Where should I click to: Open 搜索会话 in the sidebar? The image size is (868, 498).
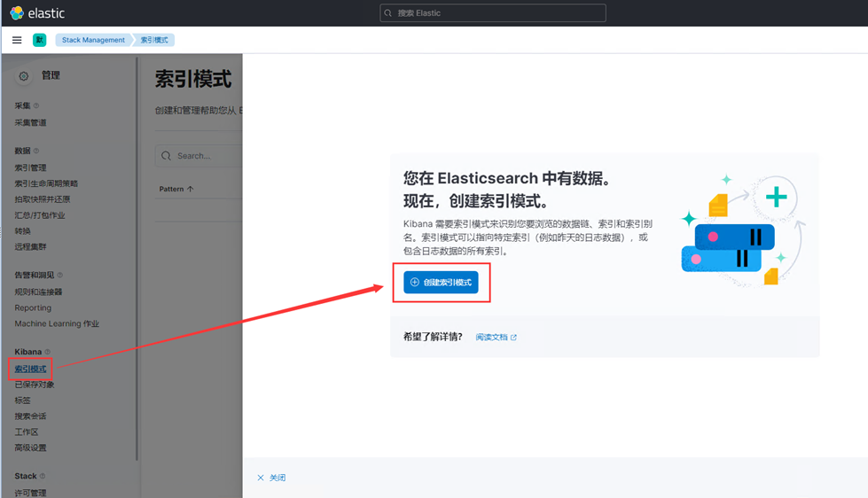click(30, 416)
